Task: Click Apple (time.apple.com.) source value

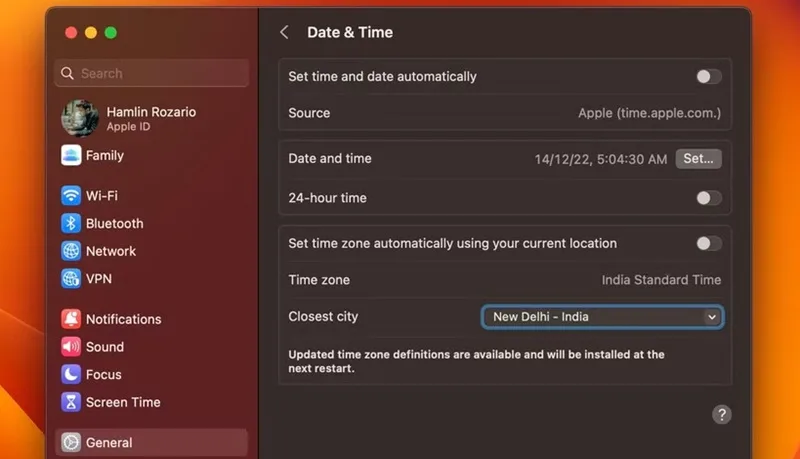Action: coord(649,113)
